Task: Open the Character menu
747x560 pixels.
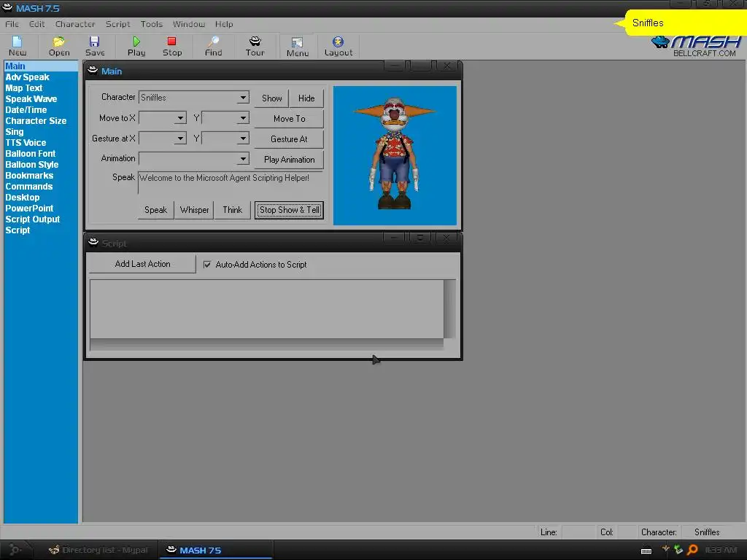Action: (75, 24)
